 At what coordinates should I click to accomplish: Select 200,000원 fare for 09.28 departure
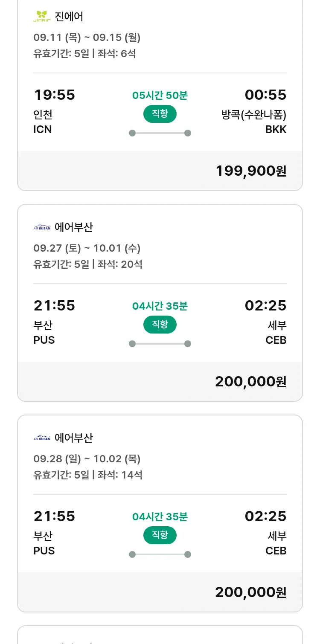point(251,592)
